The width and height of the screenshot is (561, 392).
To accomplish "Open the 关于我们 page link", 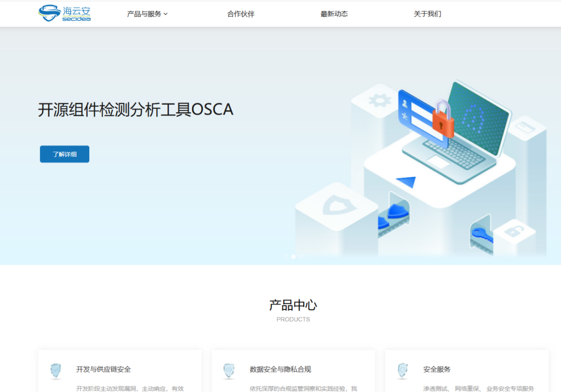I will pos(428,14).
